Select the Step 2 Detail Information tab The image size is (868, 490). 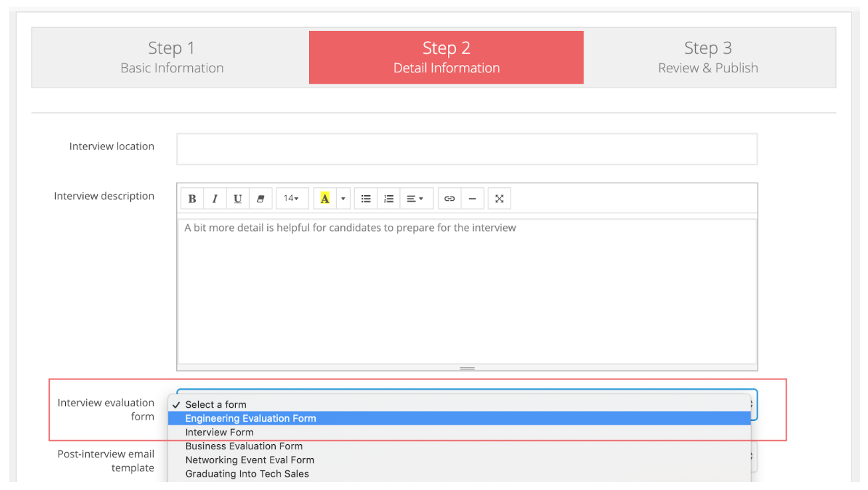[446, 57]
